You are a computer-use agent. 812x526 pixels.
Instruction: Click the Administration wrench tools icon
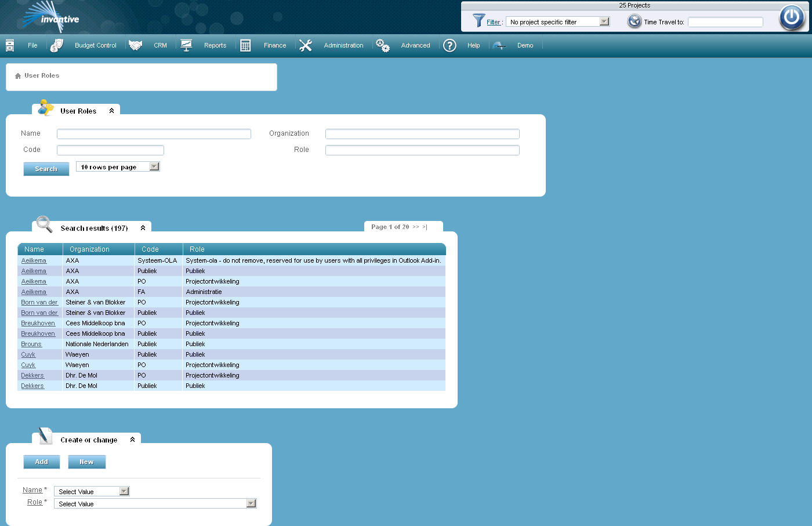pos(306,45)
